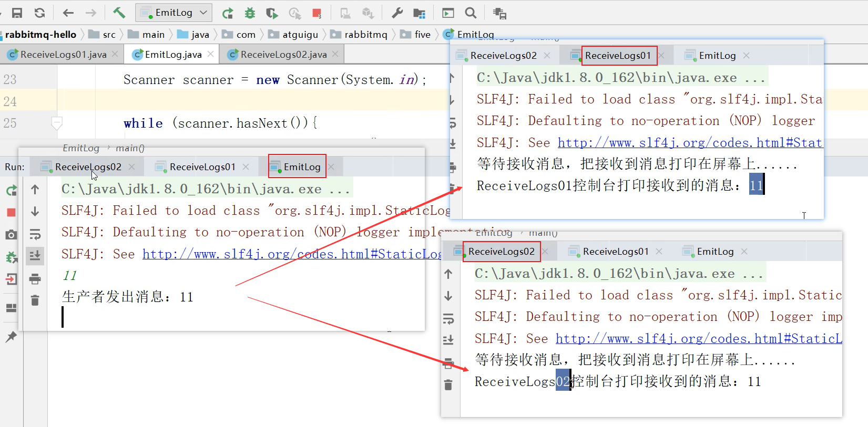Navigate forward with the right arrow
This screenshot has width=868, height=427.
[x=91, y=13]
